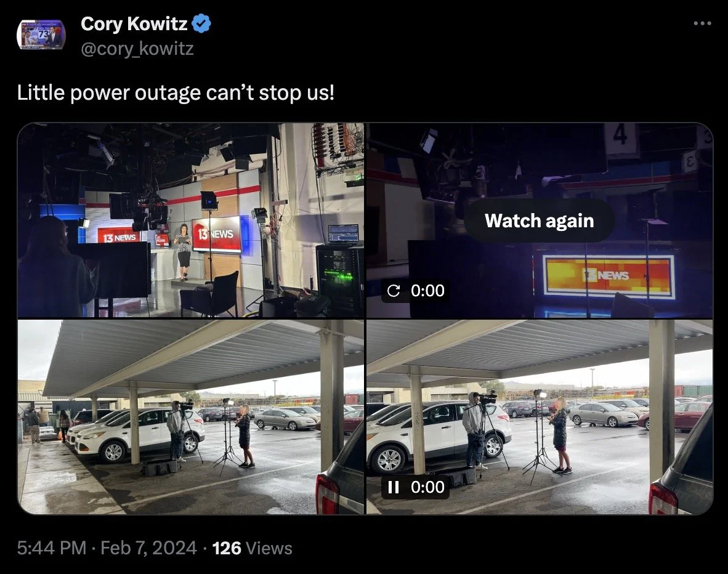
Task: Click the Watch again button
Action: [x=540, y=220]
